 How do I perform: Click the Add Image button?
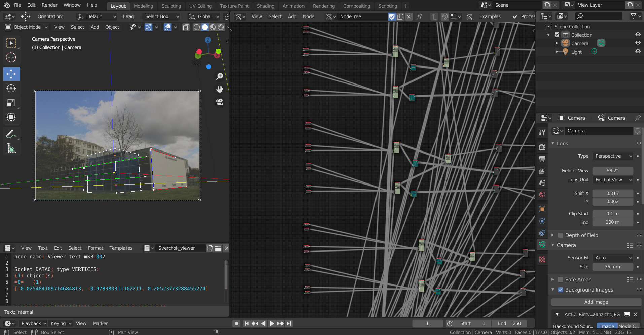[x=596, y=302]
